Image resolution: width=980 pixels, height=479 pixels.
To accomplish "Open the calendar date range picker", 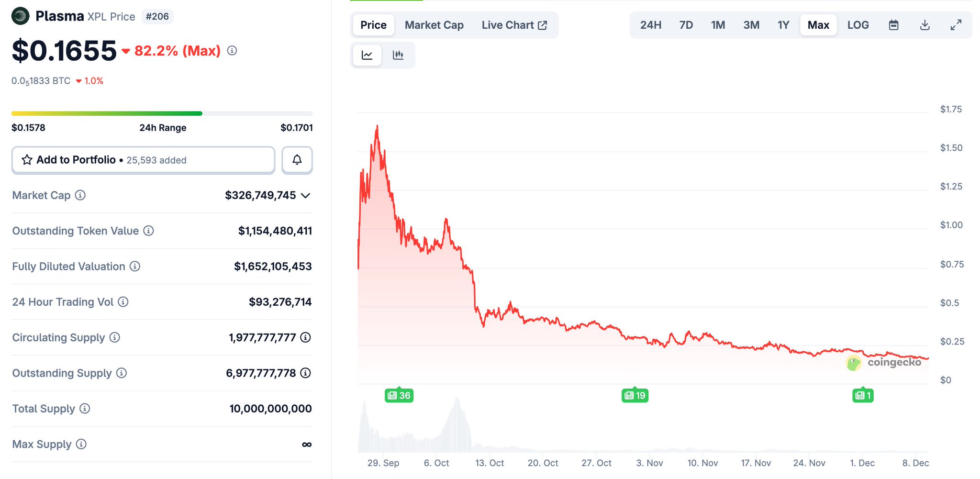I will coord(893,25).
